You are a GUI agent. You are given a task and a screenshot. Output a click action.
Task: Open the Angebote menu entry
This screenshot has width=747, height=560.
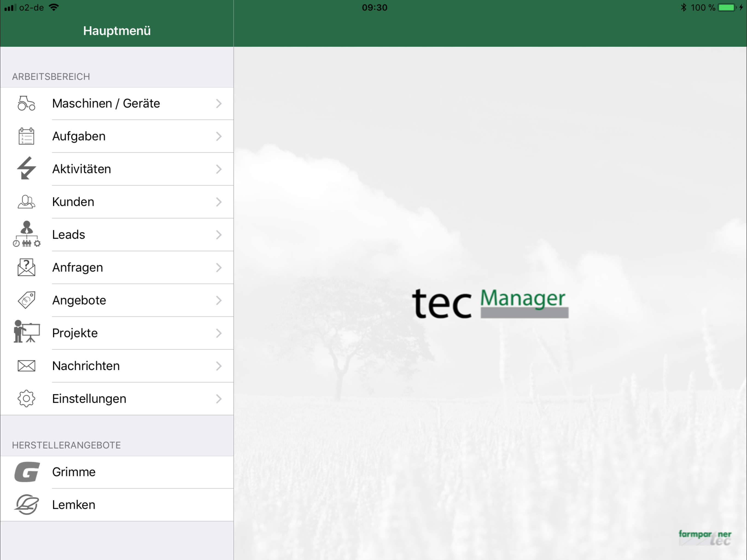coord(117,300)
